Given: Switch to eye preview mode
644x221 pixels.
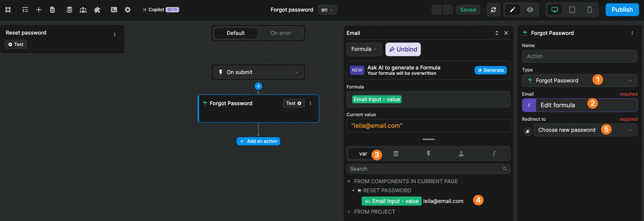Looking at the screenshot, I should coord(530,9).
